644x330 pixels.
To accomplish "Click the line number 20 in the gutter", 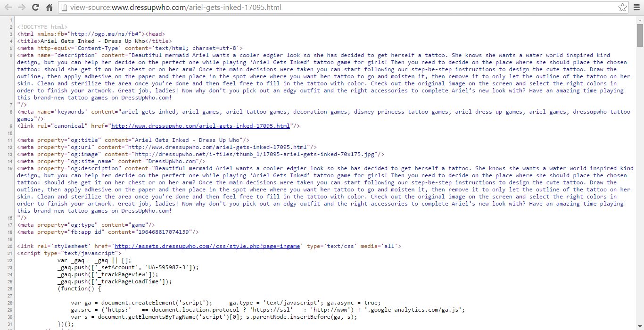I will (10, 246).
